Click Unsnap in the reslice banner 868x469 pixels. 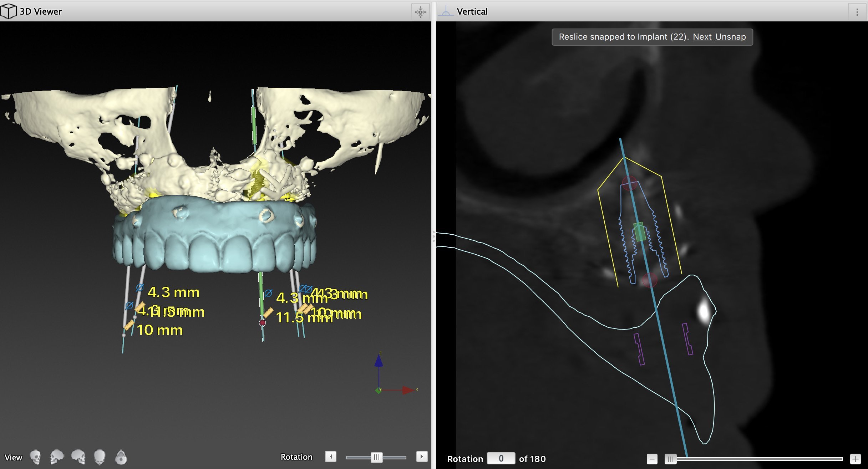(730, 37)
